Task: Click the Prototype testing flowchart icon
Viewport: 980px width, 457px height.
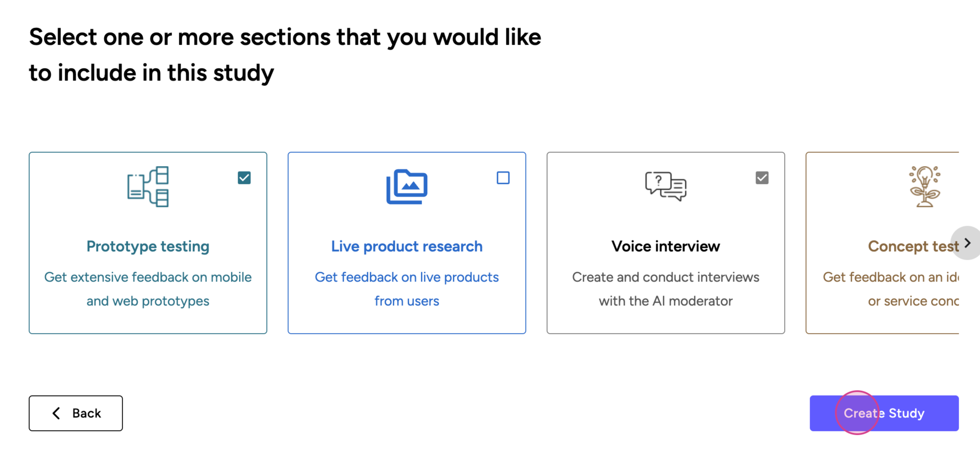Action: (x=148, y=187)
